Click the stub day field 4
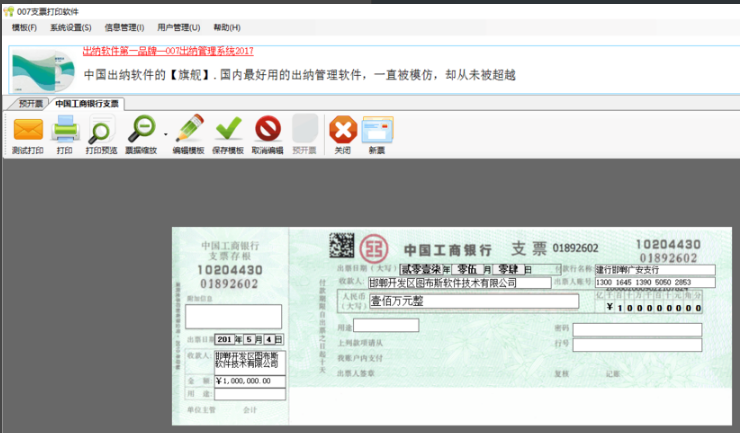Image resolution: width=740 pixels, height=433 pixels. [x=269, y=340]
